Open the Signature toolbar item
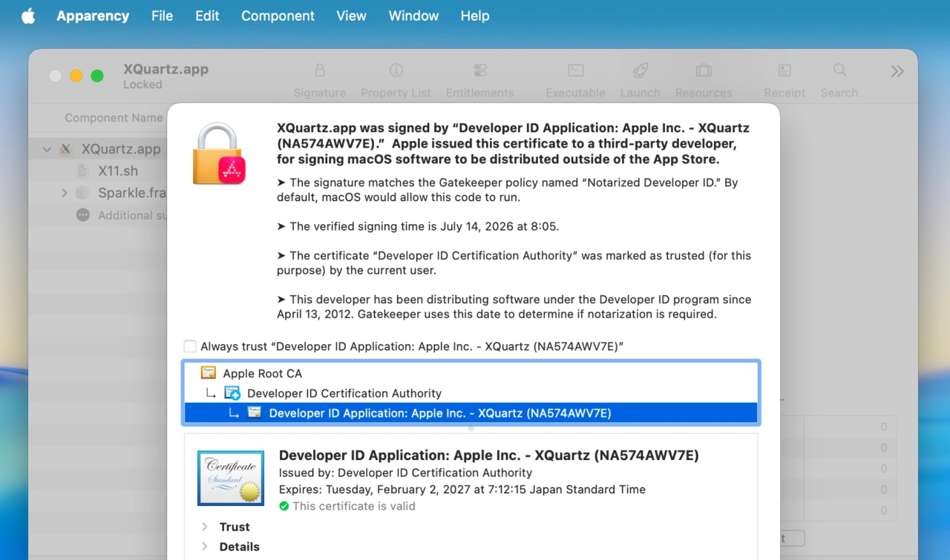Screen dimensions: 950x560 point(319,81)
